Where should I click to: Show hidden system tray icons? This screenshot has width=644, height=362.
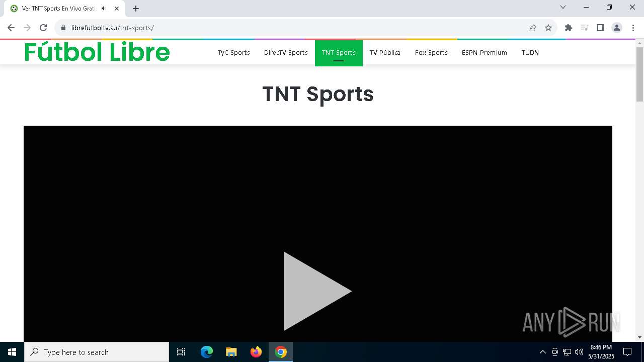point(542,352)
